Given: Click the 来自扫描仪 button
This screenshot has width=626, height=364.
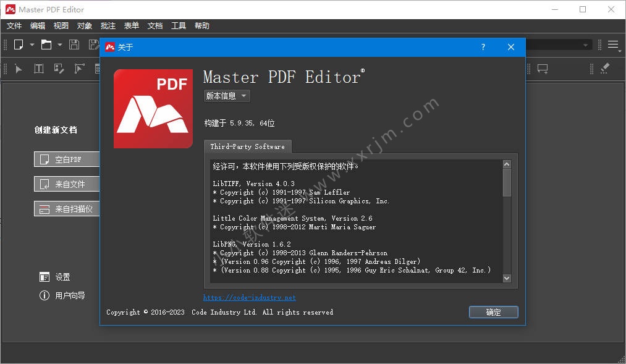Looking at the screenshot, I should (67, 209).
